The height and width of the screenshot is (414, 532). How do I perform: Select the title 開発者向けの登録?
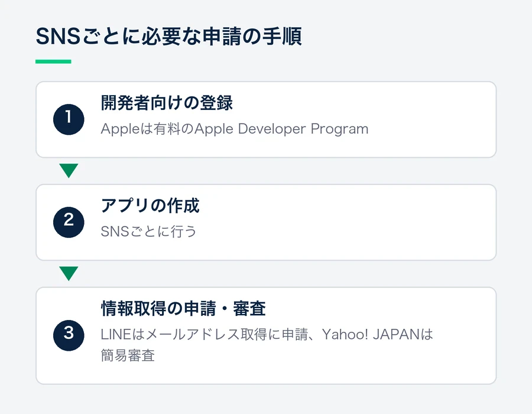click(167, 103)
